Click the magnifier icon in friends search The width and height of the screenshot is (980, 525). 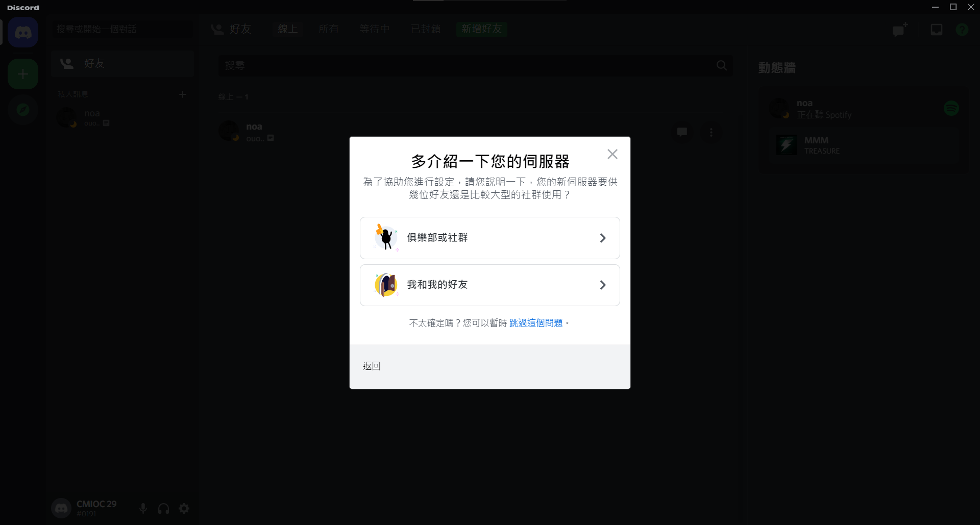(722, 65)
